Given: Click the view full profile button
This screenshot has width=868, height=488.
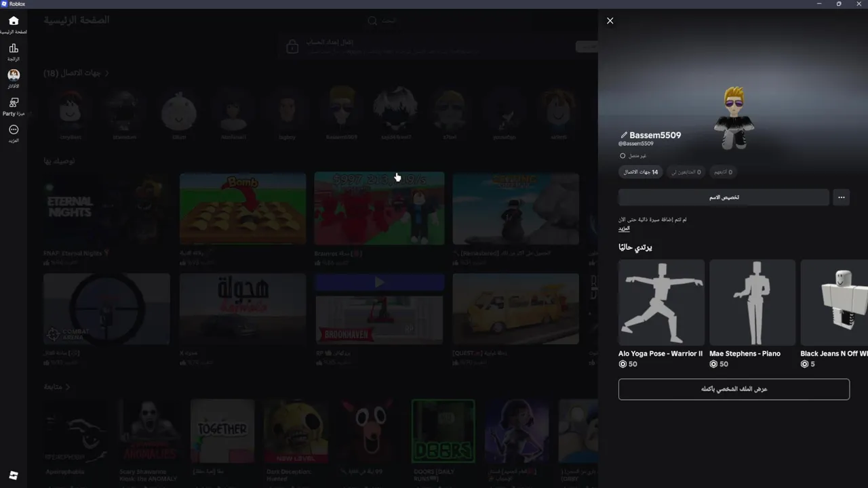Looking at the screenshot, I should pyautogui.click(x=734, y=389).
